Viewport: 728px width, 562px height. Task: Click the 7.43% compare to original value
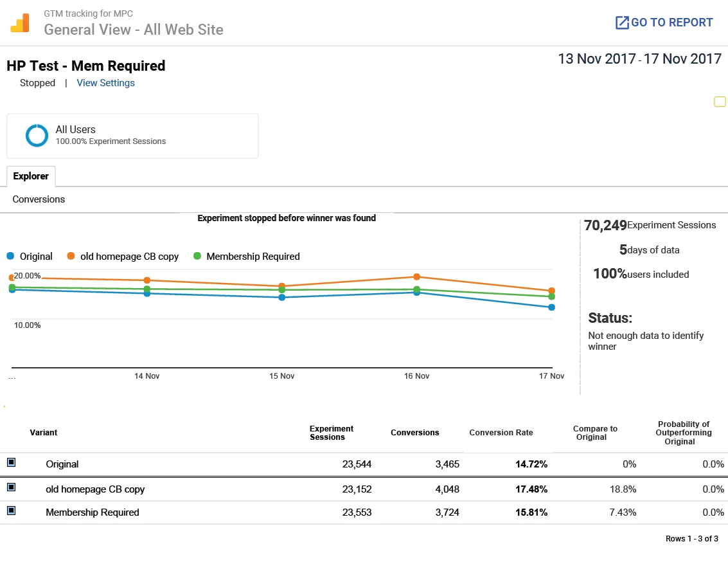(x=623, y=512)
